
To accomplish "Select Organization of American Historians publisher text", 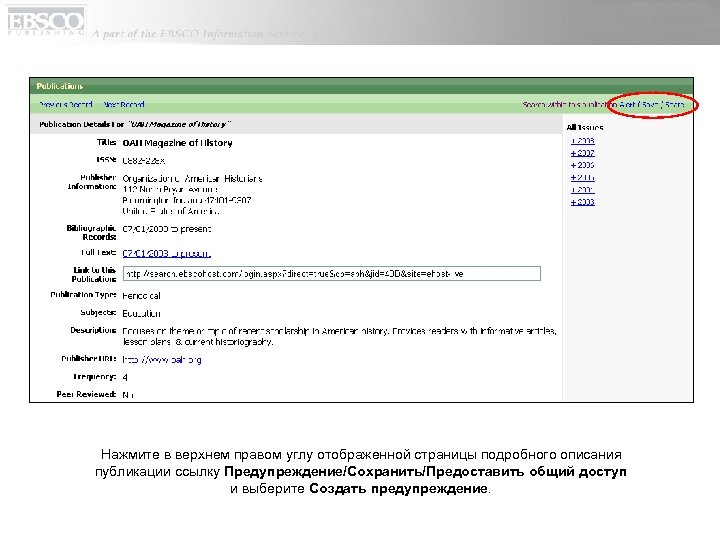I will [192, 179].
